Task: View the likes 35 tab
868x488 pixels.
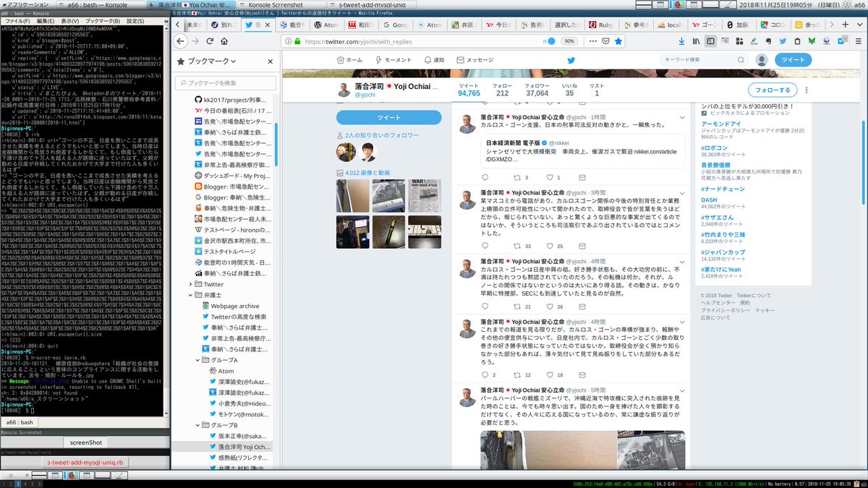Action: pos(569,90)
